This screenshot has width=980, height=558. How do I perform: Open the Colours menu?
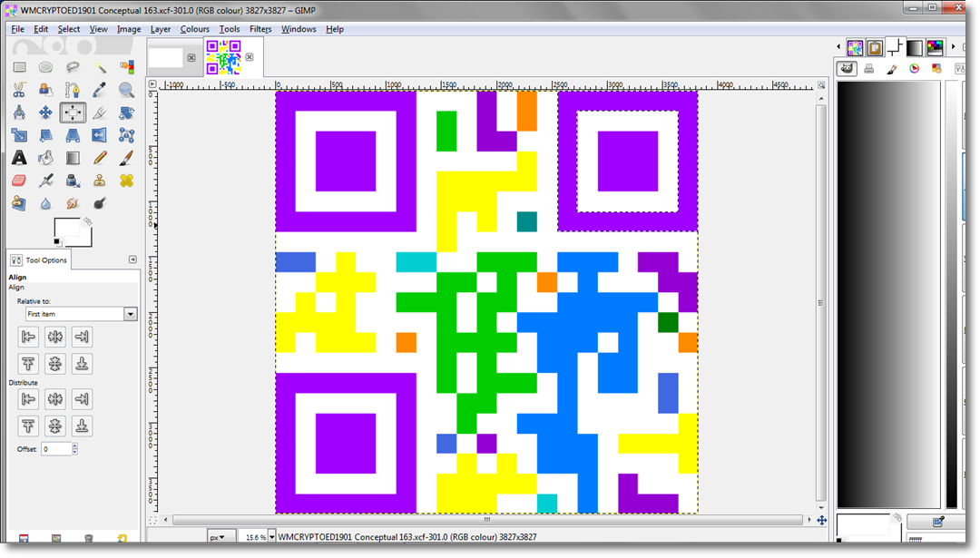click(x=194, y=29)
